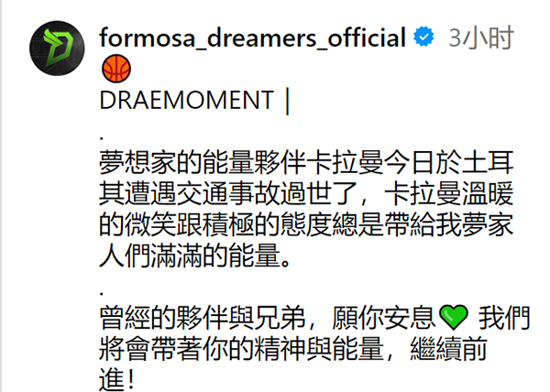The width and height of the screenshot is (550, 392).
Task: Click the line starting 其遭遇交通事故
Action: [306, 193]
